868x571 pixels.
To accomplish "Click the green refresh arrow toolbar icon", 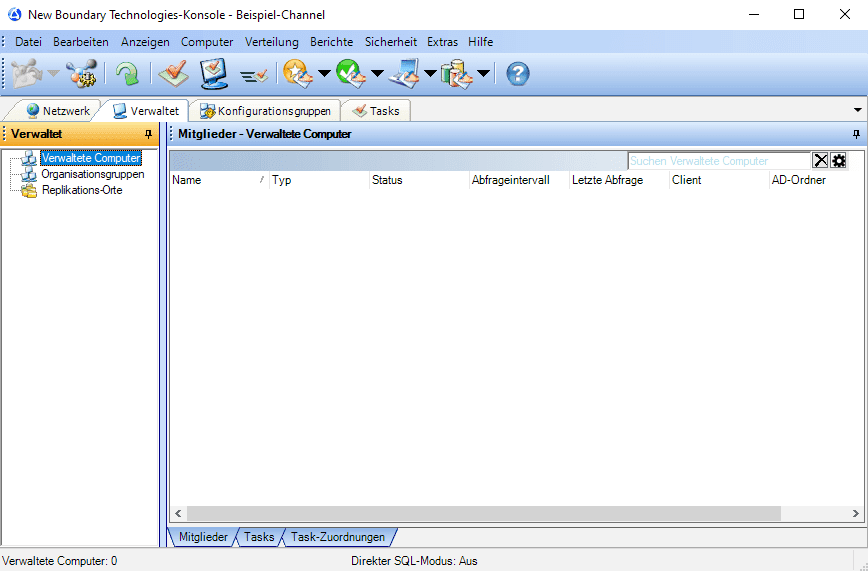I will [127, 73].
